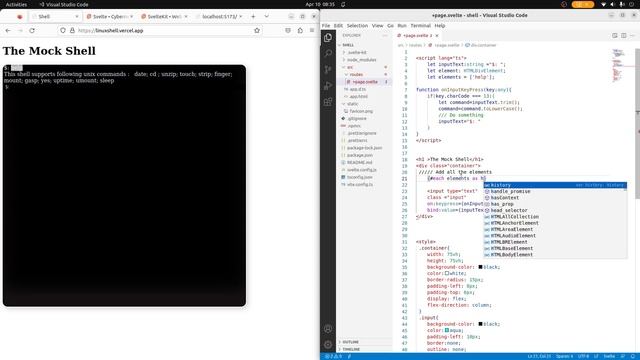Open app.d.ts in the file tree
This screenshot has width=640, height=360.
[x=358, y=89]
